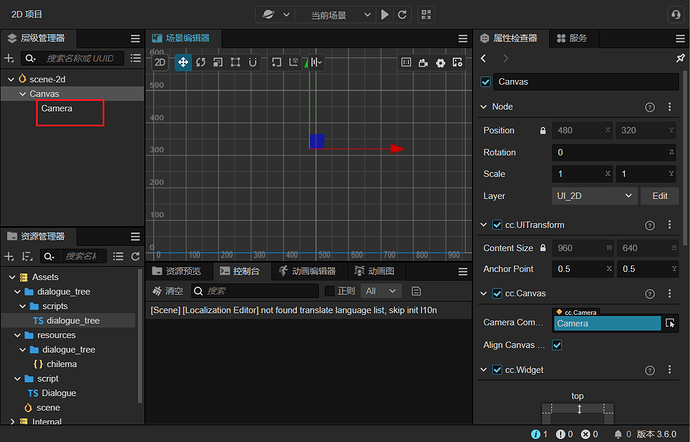The image size is (690, 442).
Task: Select the Move gizmo tool
Action: click(x=183, y=62)
